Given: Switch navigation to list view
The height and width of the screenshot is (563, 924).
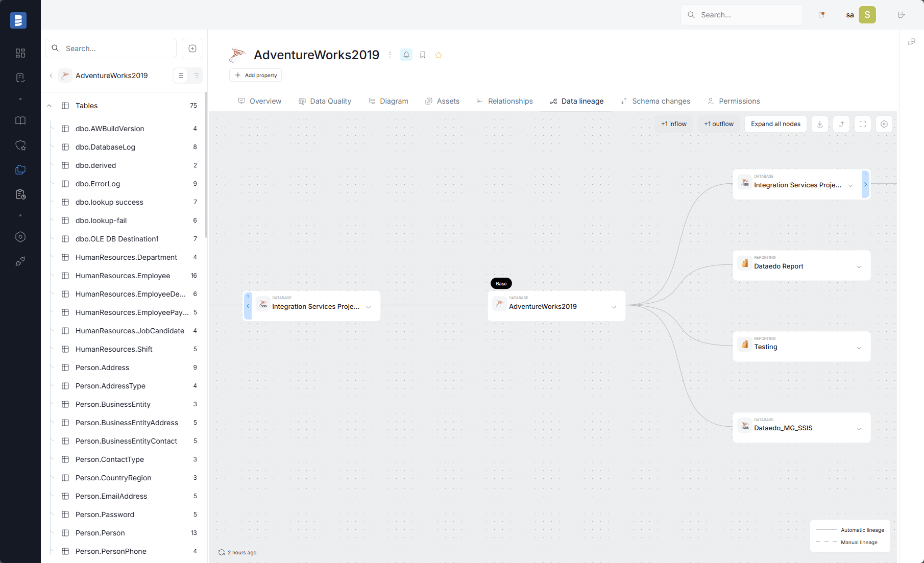Looking at the screenshot, I should click(x=181, y=76).
